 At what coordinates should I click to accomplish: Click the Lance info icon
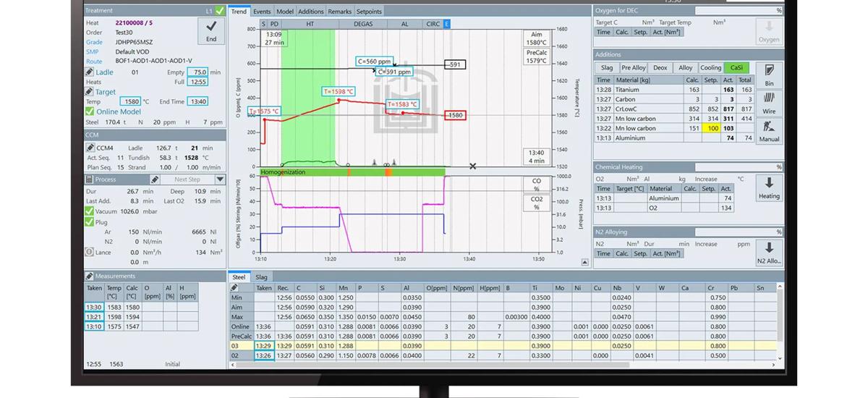click(x=90, y=252)
